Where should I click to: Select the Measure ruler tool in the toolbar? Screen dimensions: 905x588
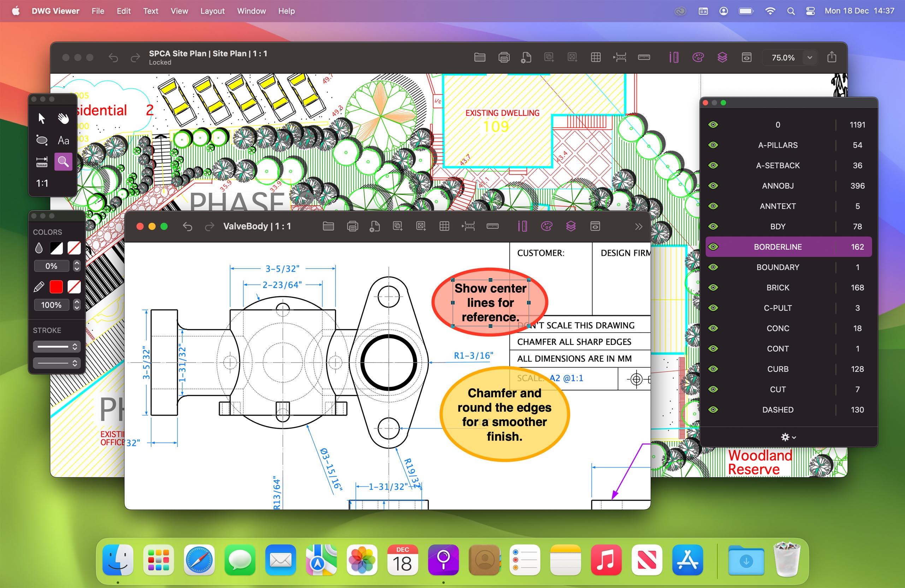pyautogui.click(x=493, y=226)
